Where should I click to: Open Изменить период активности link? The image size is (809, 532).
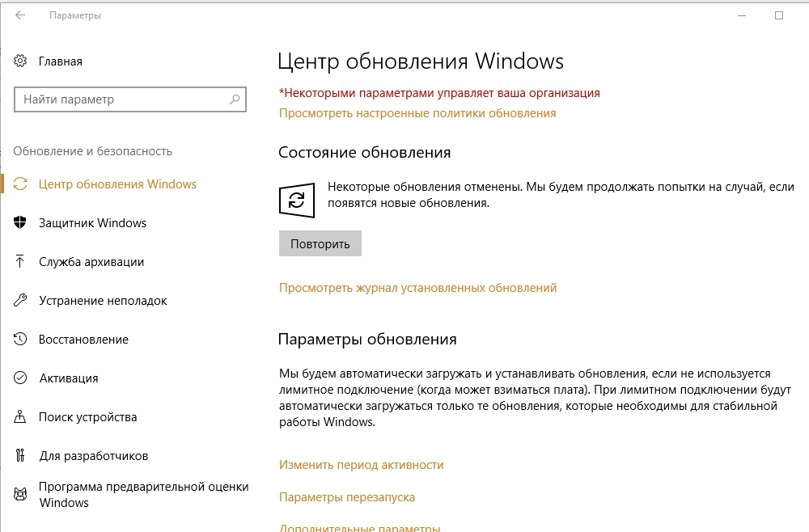361,465
